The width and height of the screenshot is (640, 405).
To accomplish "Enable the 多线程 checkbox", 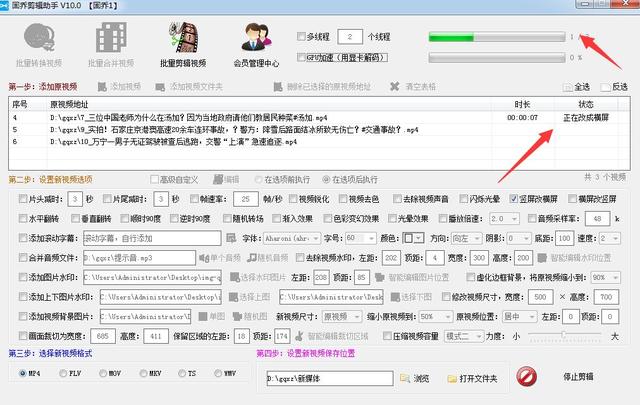I will point(301,36).
